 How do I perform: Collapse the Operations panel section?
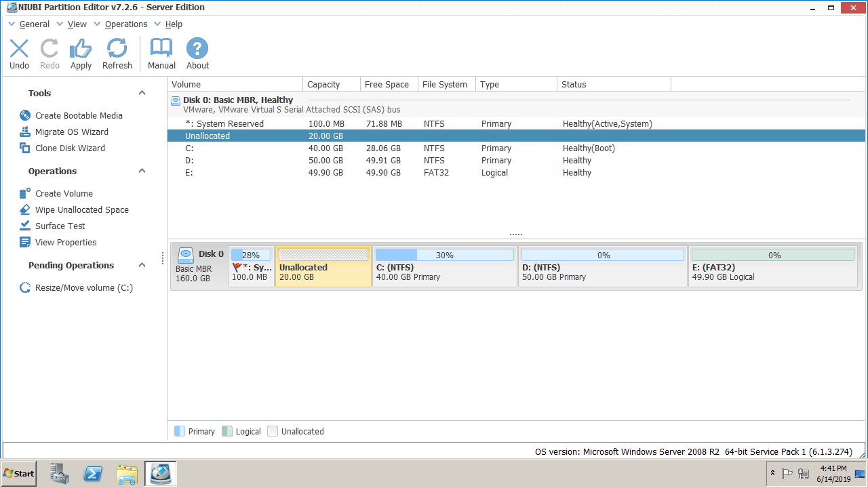coord(142,171)
